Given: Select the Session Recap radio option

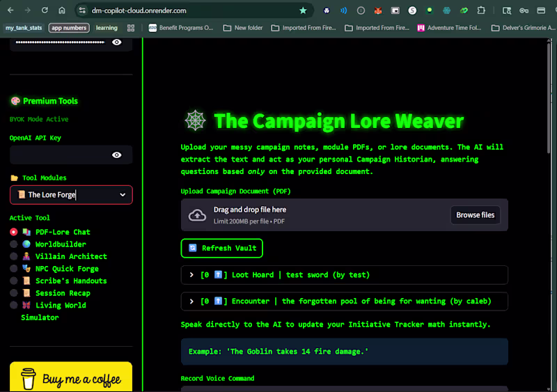Looking at the screenshot, I should [x=13, y=293].
